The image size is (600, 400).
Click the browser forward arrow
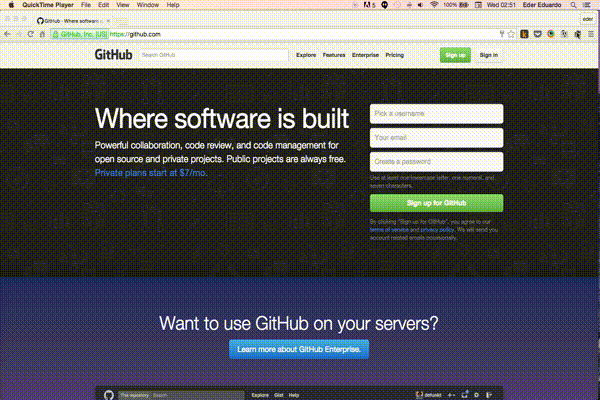tap(19, 34)
